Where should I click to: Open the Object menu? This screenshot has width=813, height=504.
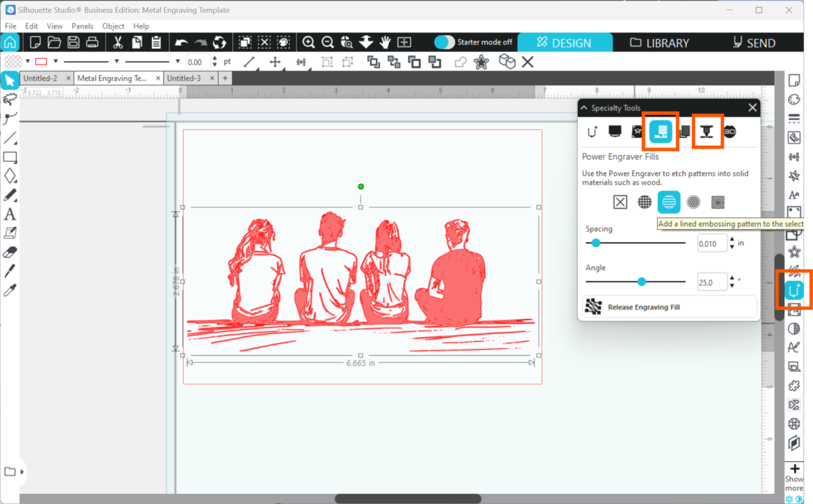[113, 26]
